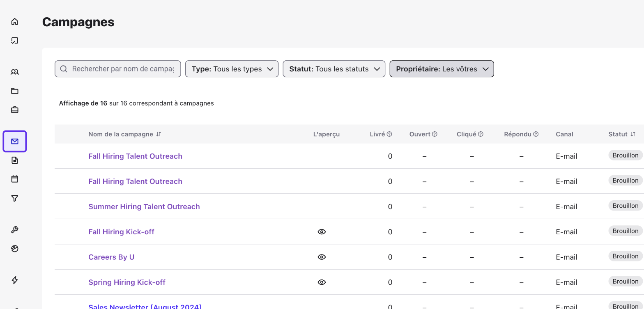The height and width of the screenshot is (309, 644).
Task: Preview Spring Hiring Kick-off with eye icon
Action: pos(322,282)
